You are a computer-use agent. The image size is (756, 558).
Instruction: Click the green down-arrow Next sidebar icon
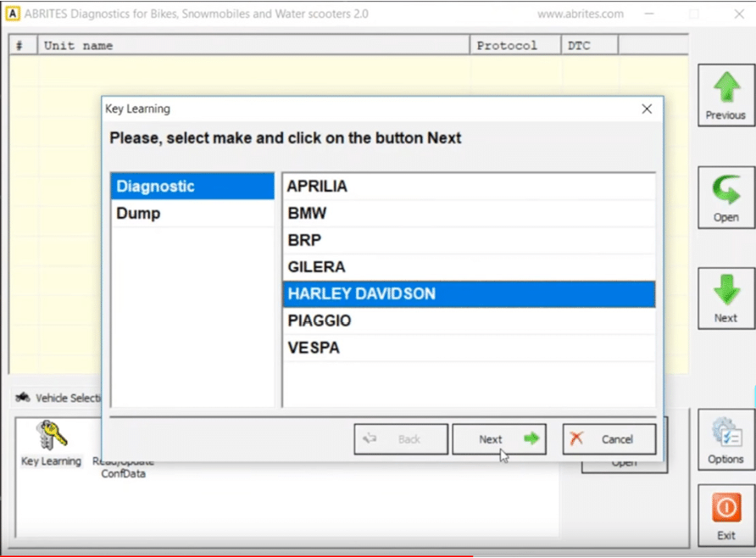point(725,292)
